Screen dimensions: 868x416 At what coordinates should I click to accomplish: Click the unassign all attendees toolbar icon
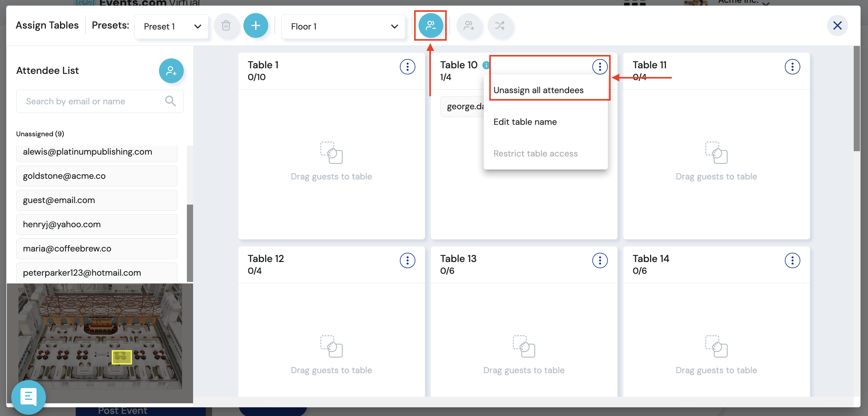(430, 25)
